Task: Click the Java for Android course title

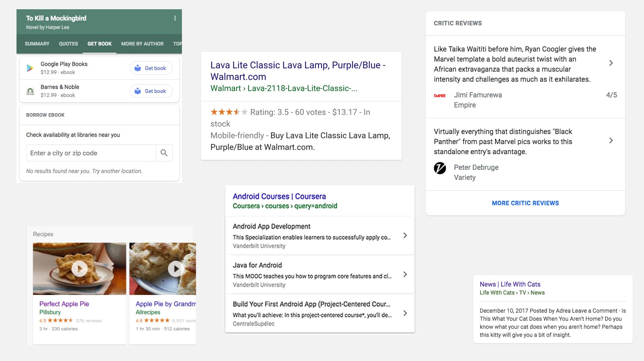Action: coord(257,265)
